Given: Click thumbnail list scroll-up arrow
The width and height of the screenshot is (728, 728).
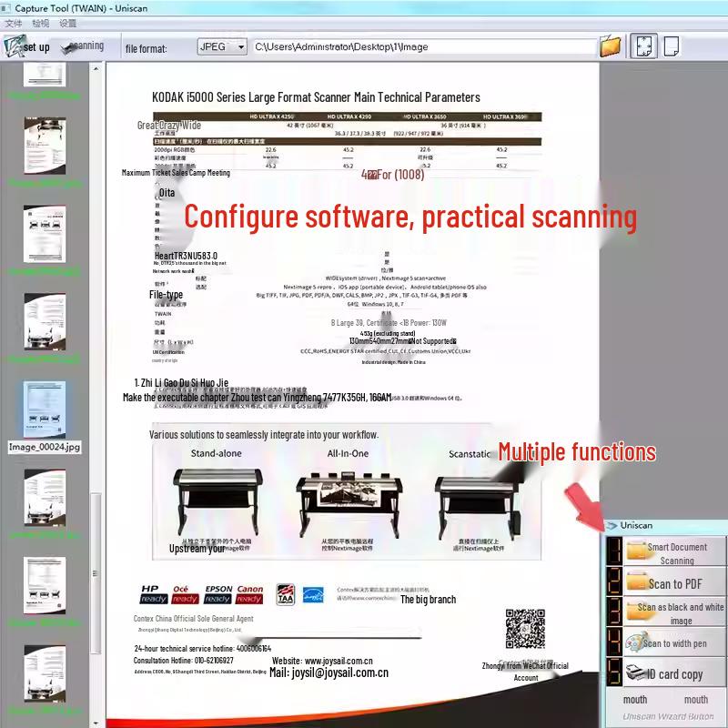Looking at the screenshot, I should click(x=96, y=69).
